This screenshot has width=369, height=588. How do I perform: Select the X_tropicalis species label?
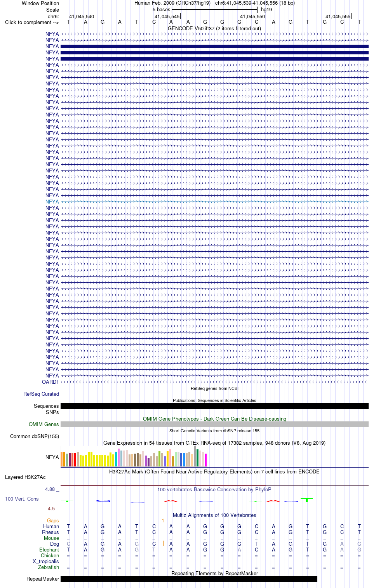[46, 561]
